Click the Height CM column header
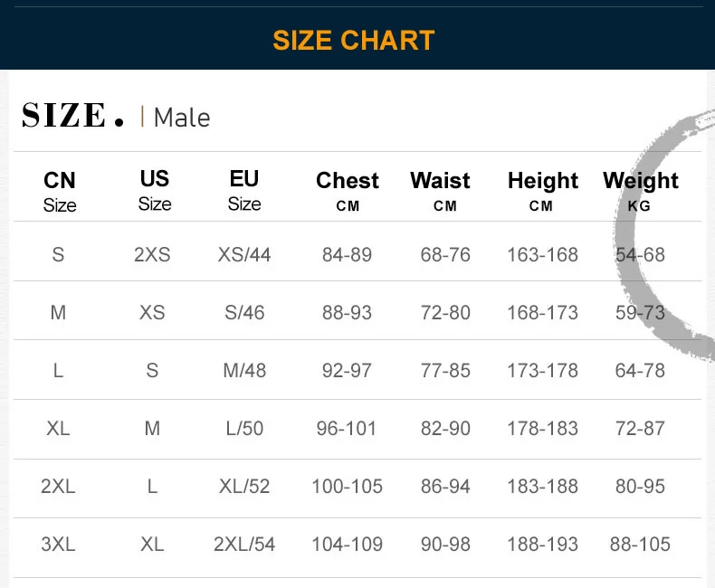The width and height of the screenshot is (715, 588). (543, 191)
